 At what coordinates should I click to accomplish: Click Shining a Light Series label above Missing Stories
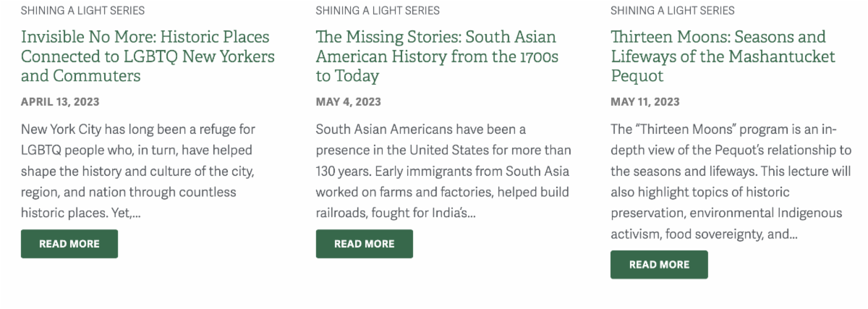(x=378, y=10)
